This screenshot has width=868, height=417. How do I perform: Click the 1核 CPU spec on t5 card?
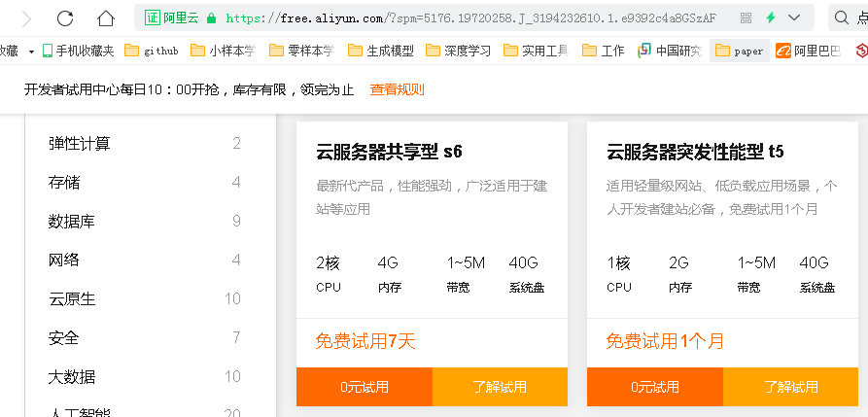click(619, 274)
